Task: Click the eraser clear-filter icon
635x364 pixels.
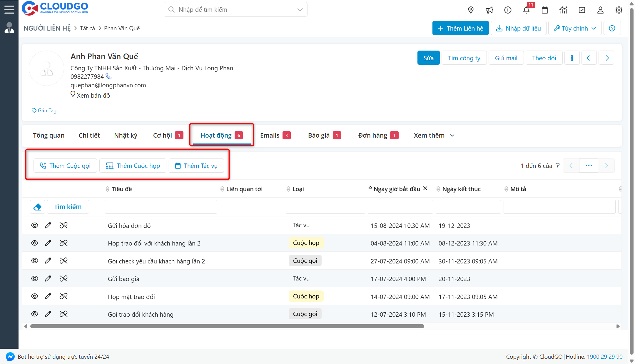Action: [37, 207]
